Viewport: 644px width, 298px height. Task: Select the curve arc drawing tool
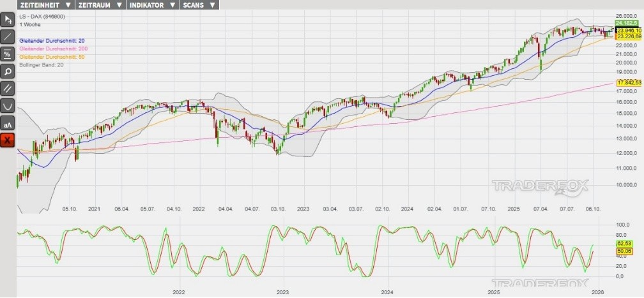coord(8,106)
